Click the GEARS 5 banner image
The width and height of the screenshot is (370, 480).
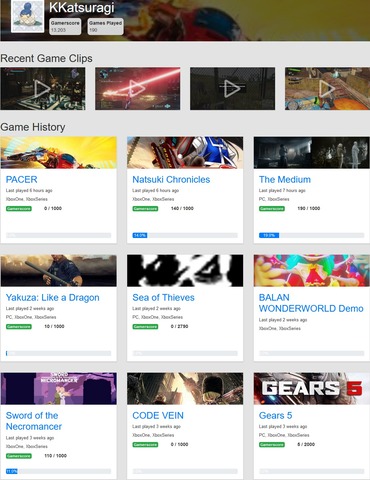point(312,389)
